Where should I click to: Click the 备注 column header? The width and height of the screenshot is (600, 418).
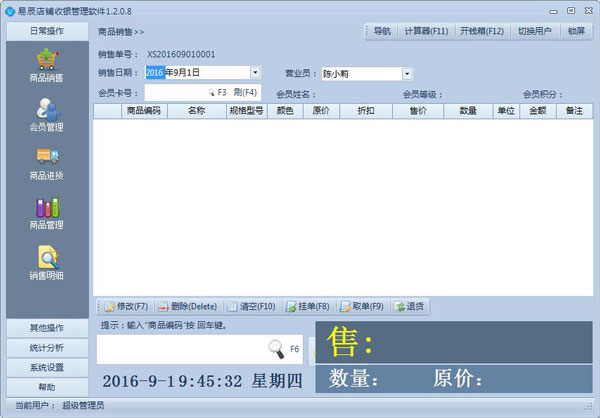point(574,111)
